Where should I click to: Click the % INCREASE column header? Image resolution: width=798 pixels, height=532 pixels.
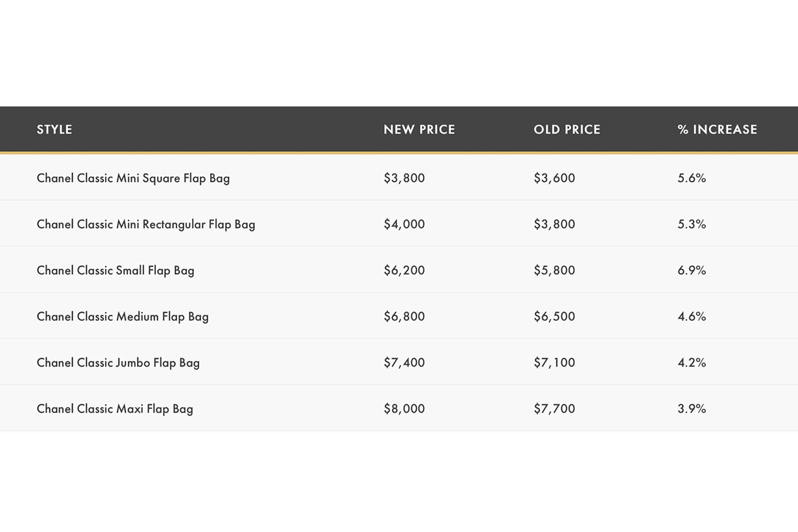717,130
